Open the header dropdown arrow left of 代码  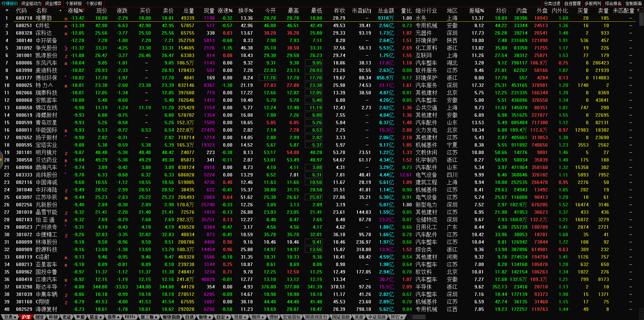[6, 11]
